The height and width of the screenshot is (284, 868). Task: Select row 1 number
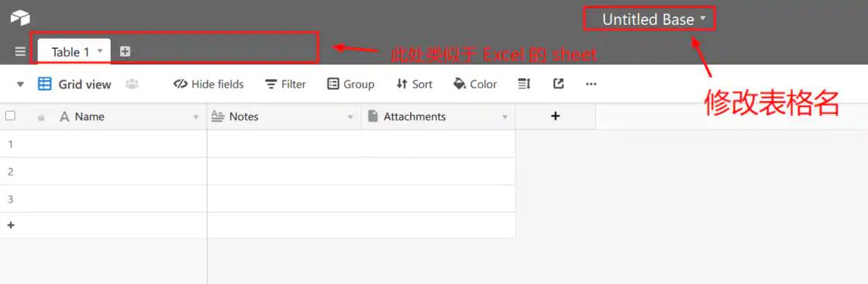coord(11,144)
